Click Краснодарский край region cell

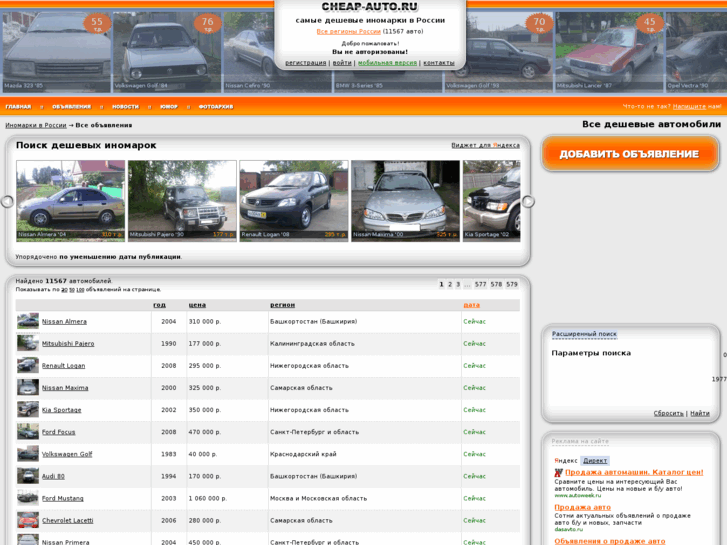click(303, 454)
